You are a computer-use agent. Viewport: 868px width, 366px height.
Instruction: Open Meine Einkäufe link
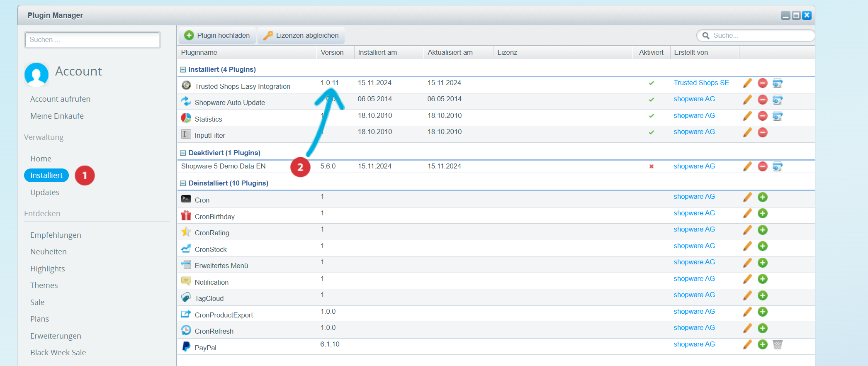[x=57, y=116]
